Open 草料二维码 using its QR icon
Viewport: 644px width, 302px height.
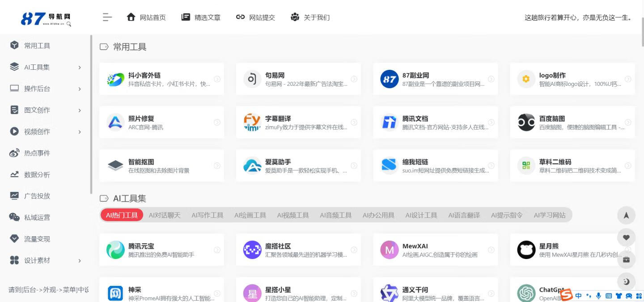click(526, 165)
